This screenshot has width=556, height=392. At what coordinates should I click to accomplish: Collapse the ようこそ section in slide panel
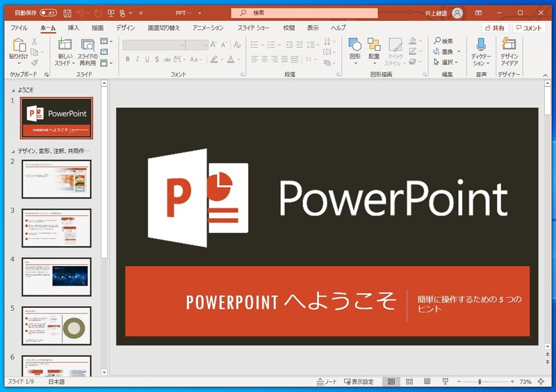click(13, 90)
